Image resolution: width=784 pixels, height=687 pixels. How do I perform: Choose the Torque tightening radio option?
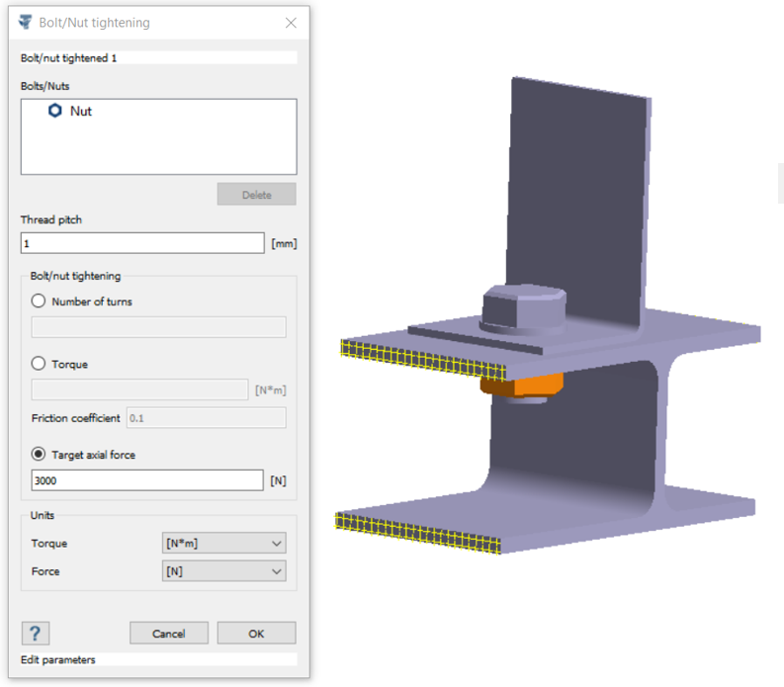[x=40, y=364]
